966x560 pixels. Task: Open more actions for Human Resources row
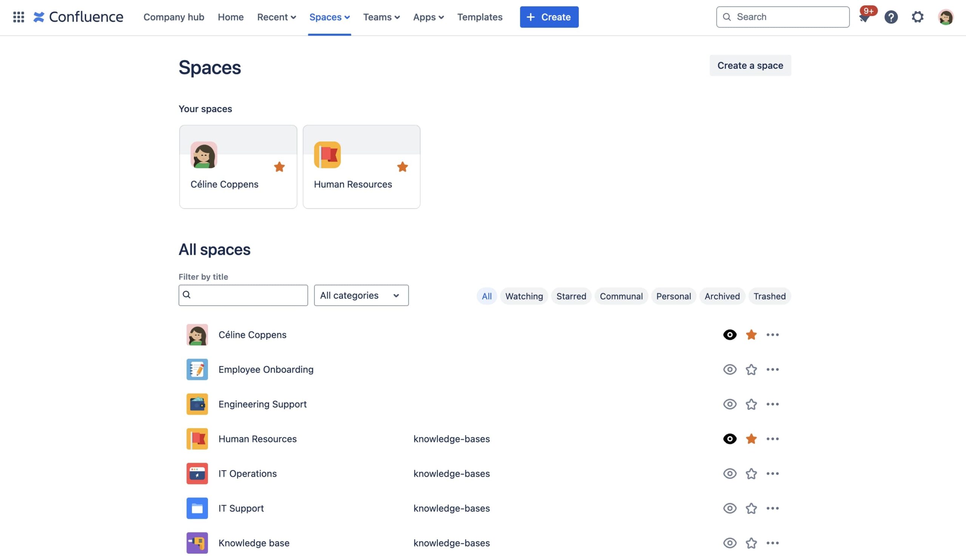click(x=772, y=439)
